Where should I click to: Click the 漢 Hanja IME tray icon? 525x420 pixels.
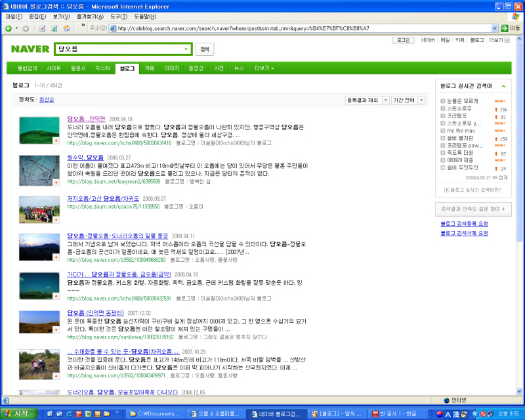[x=456, y=414]
